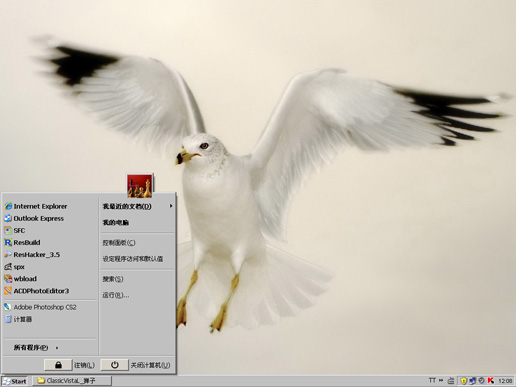Open ResHacker_3.5

tap(49, 255)
